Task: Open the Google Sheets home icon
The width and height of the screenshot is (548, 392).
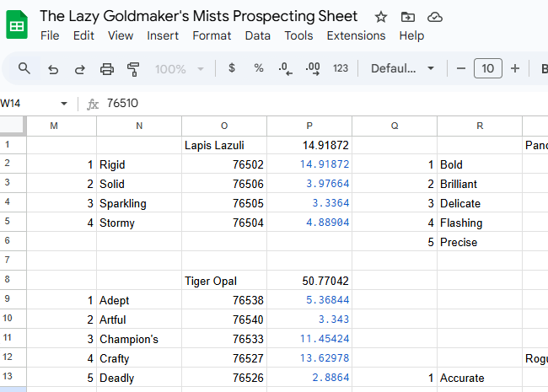Action: [17, 24]
